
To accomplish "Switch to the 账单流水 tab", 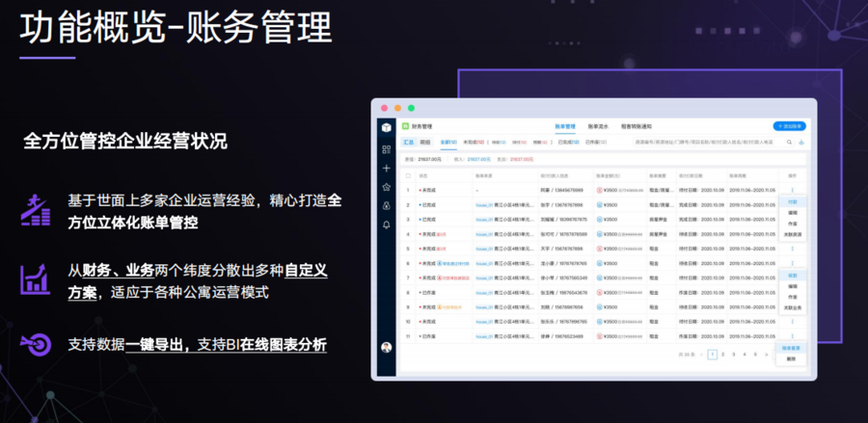I will click(x=598, y=126).
